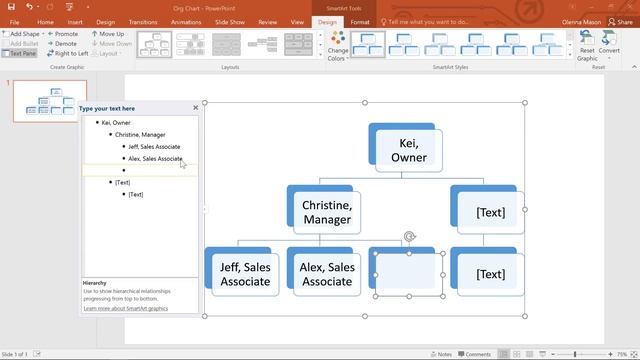640x360 pixels.
Task: Click the Add Shape button
Action: pyautogui.click(x=21, y=34)
